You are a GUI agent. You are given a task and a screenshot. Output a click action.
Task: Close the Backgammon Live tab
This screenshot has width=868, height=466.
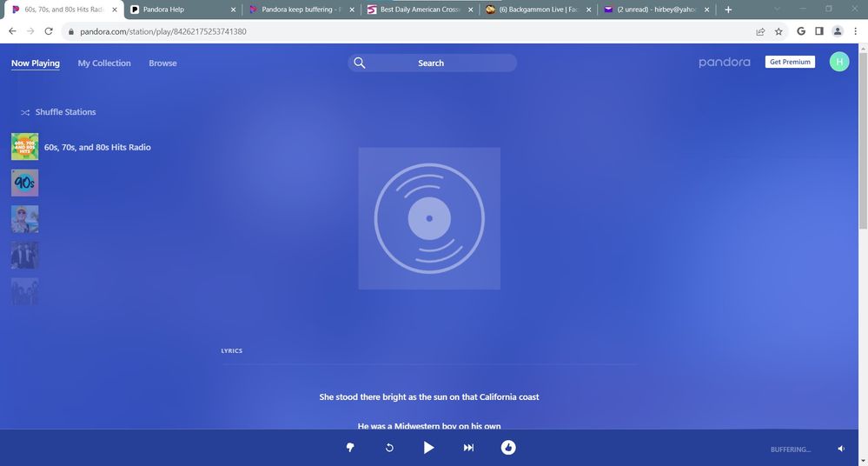(x=588, y=10)
